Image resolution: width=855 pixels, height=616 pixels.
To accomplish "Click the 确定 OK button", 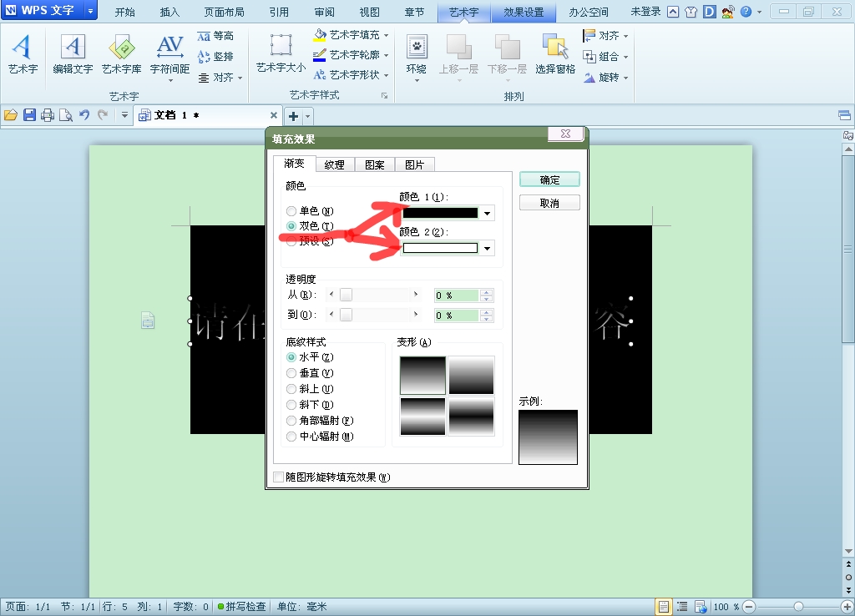I will pyautogui.click(x=549, y=180).
